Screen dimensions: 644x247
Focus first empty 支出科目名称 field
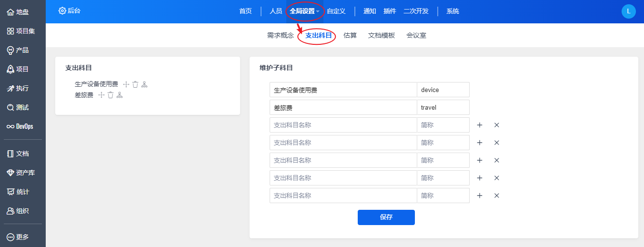pos(343,125)
